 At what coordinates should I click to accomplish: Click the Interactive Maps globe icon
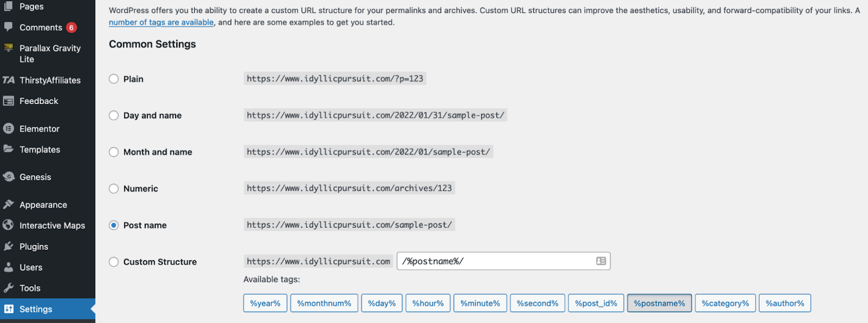point(8,225)
